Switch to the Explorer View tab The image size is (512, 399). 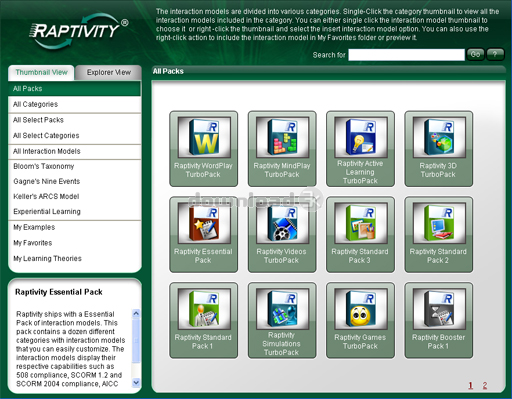pyautogui.click(x=109, y=72)
